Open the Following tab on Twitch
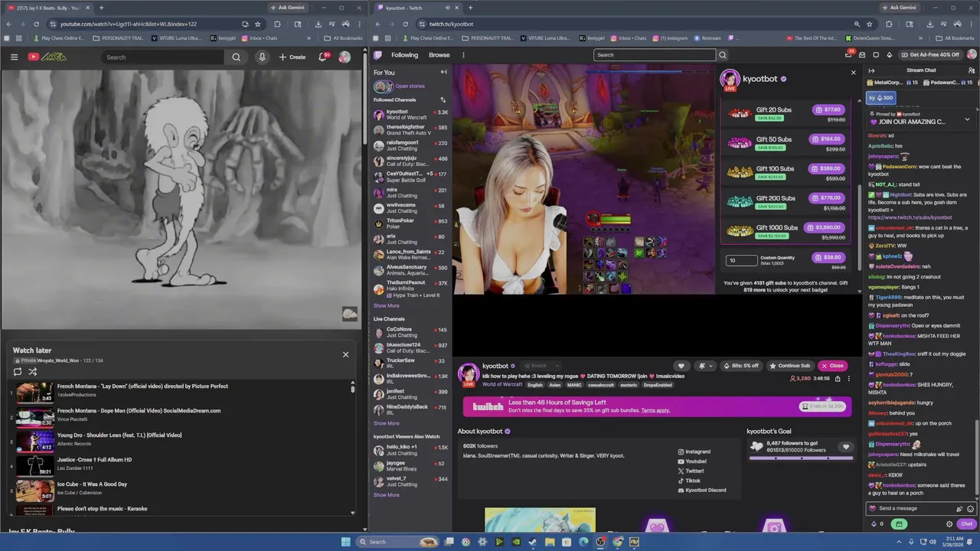 point(404,55)
